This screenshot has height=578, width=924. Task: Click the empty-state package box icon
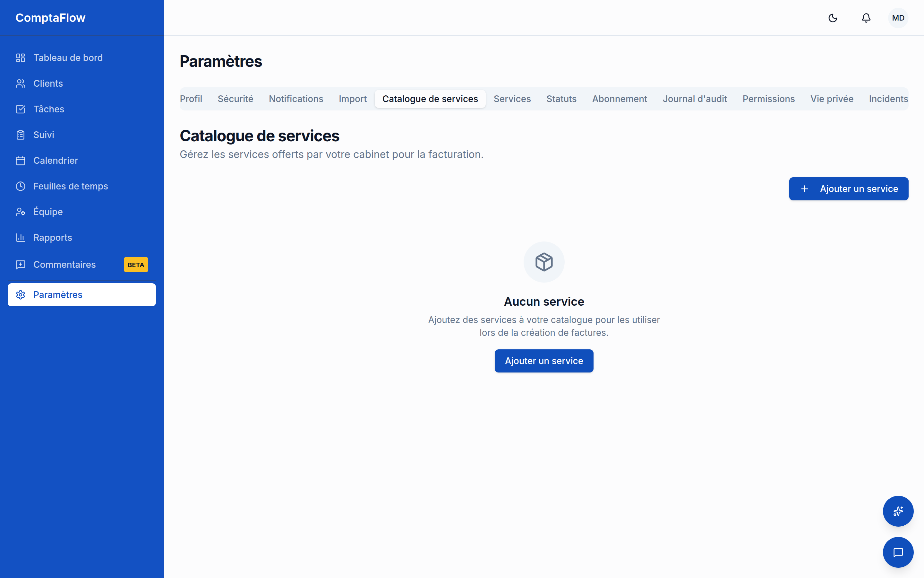click(544, 262)
